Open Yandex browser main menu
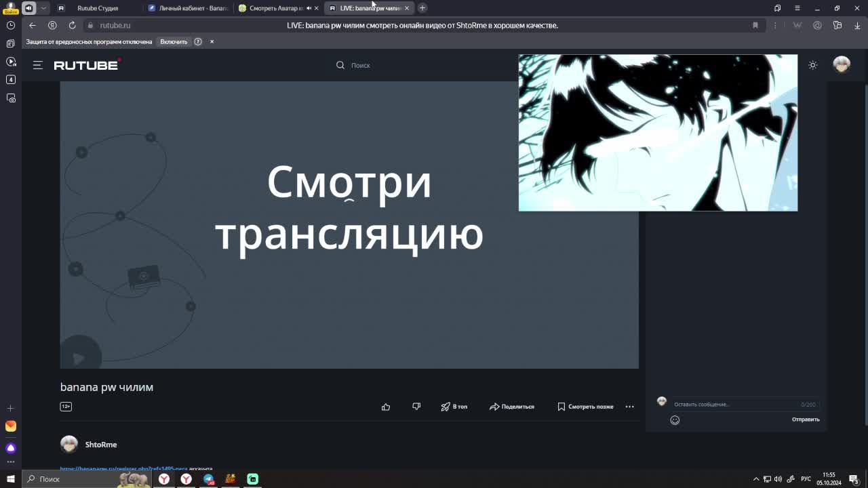868x488 pixels. 797,8
